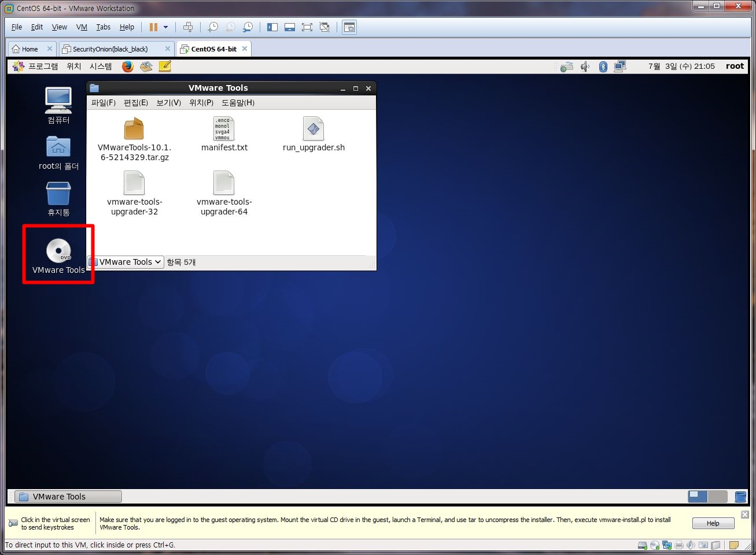Click the Help button in install hint bar

pos(713,523)
